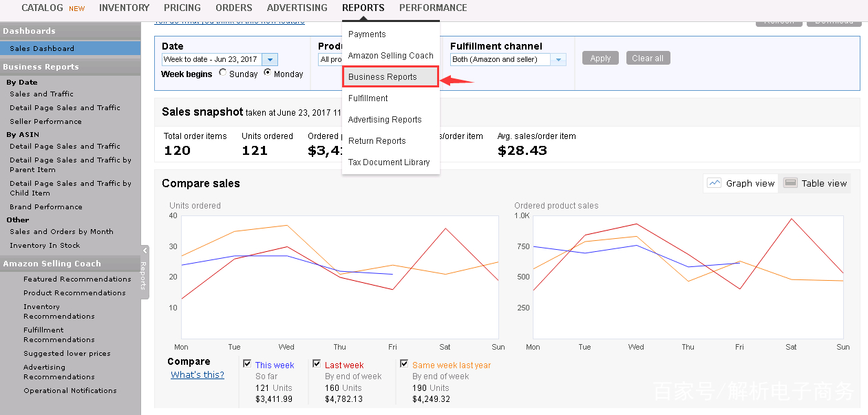Click the Avg. sales/order item value $28.43
Viewport: 868px width, 415px height.
coord(522,151)
